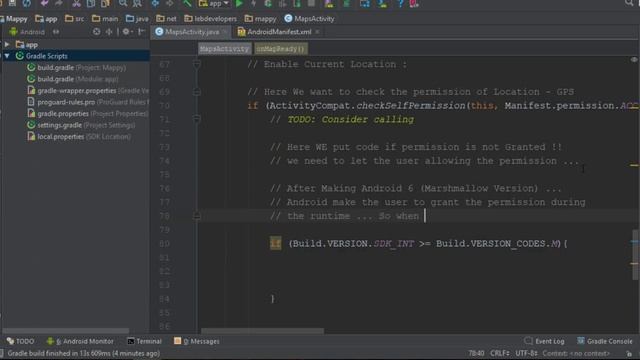Click Collapse All icon in project panel

pyautogui.click(x=109, y=31)
